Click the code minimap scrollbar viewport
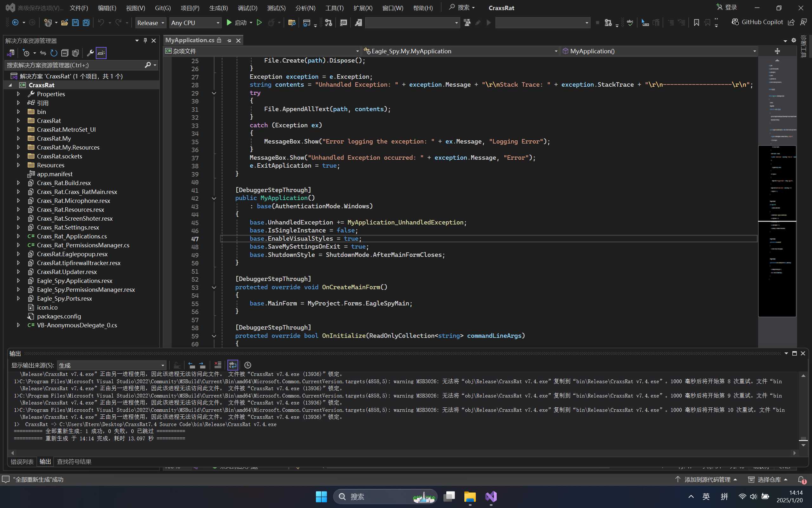The width and height of the screenshot is (812, 508). pyautogui.click(x=777, y=231)
